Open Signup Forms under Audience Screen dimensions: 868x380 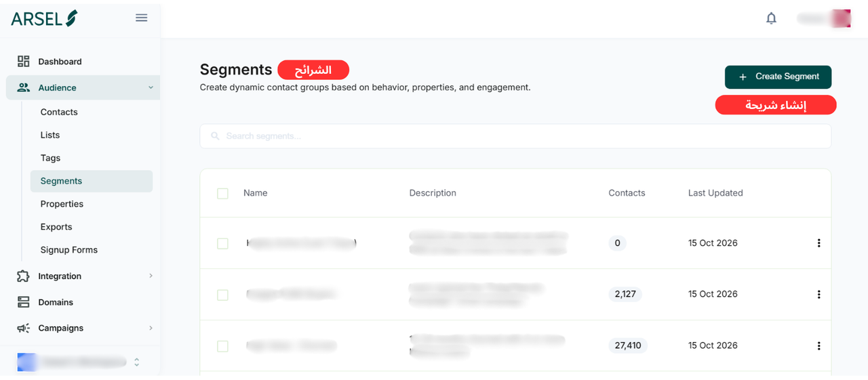(69, 250)
